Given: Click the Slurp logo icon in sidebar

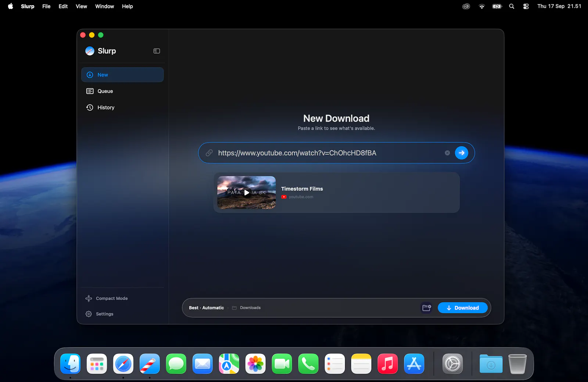Looking at the screenshot, I should (90, 51).
